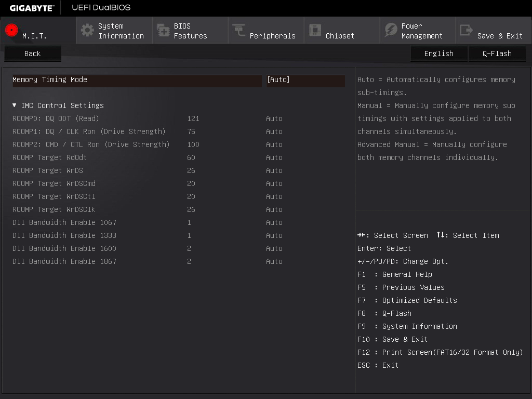Click current value 75 of RCOMP1
This screenshot has height=399, width=532.
[191, 131]
